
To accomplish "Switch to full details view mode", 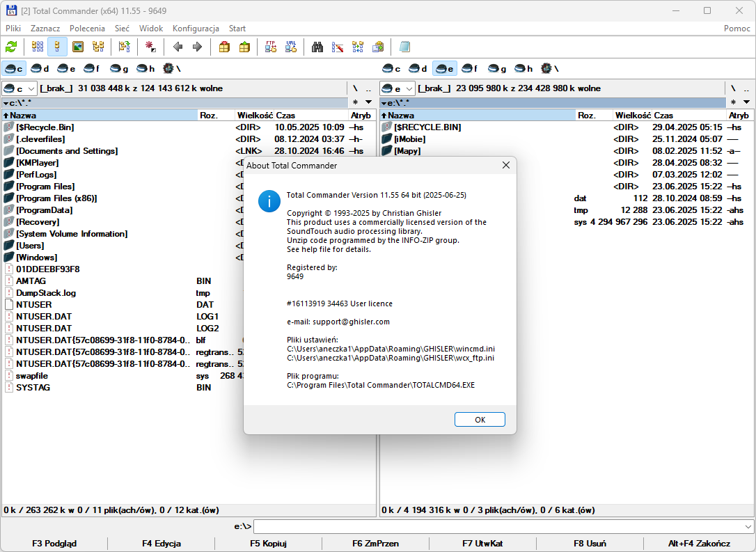I will click(57, 47).
